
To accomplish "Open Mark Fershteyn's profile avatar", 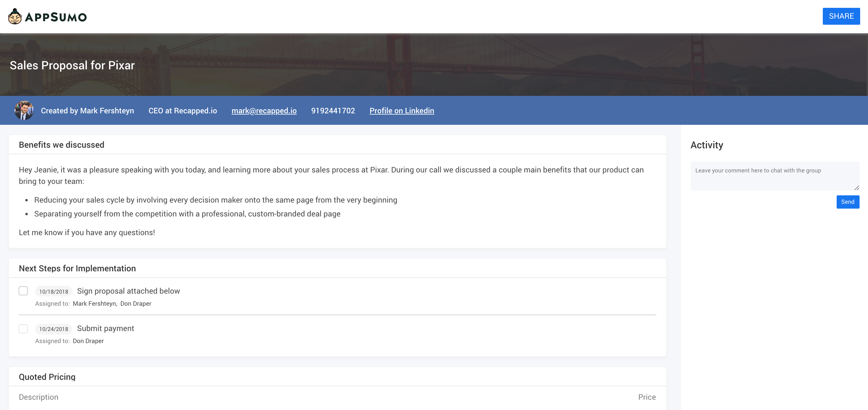I will tap(24, 110).
